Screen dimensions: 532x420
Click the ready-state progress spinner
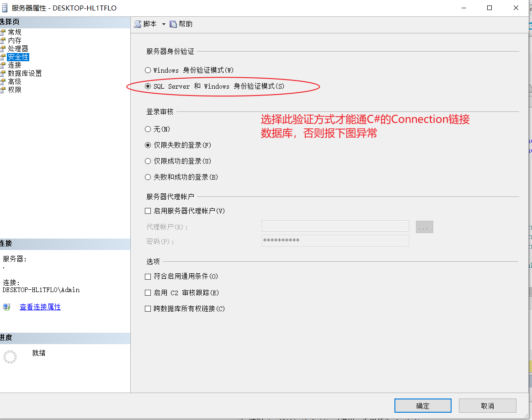(10, 357)
